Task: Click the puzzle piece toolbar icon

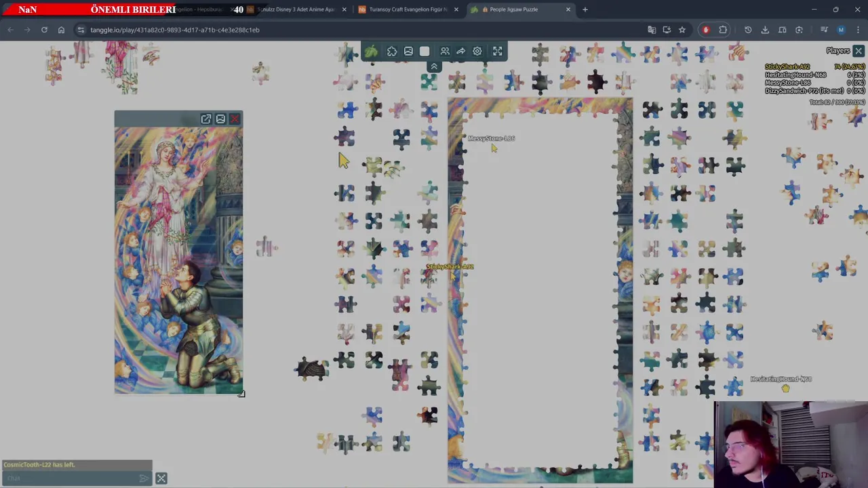Action: tap(392, 52)
